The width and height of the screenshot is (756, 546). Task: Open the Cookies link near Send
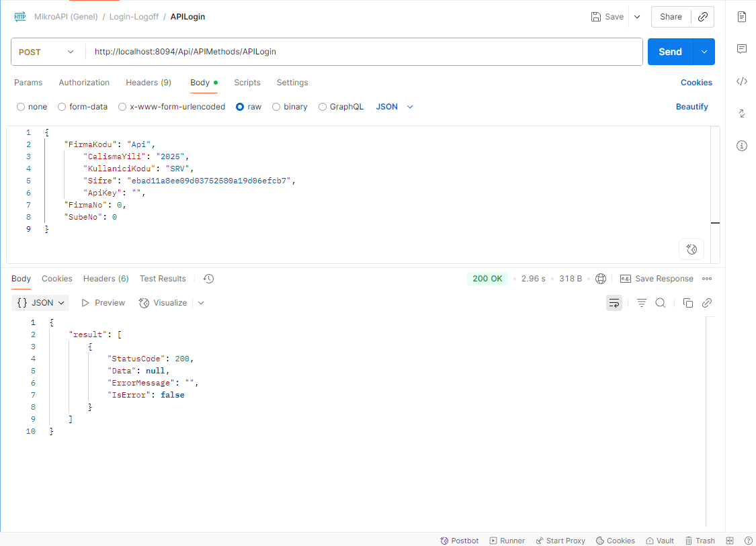696,83
